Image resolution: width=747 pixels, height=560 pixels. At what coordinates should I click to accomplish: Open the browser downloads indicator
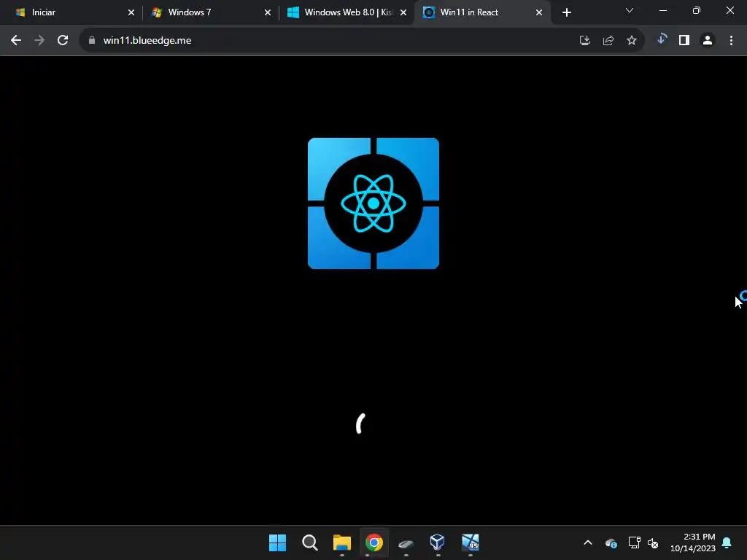coord(661,39)
